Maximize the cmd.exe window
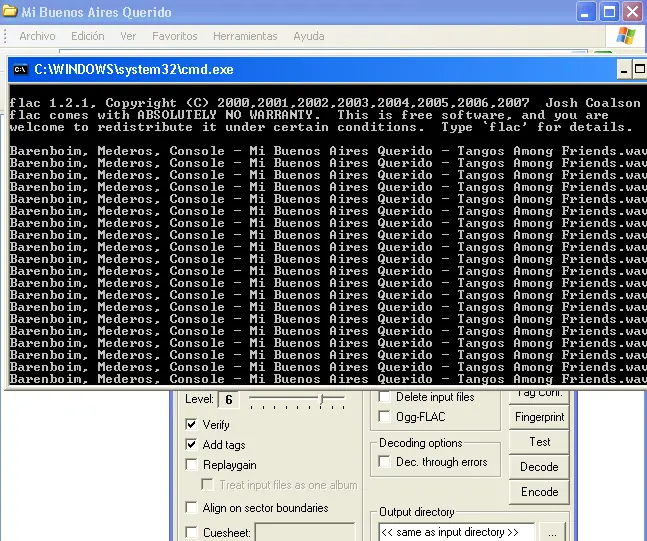 639,70
